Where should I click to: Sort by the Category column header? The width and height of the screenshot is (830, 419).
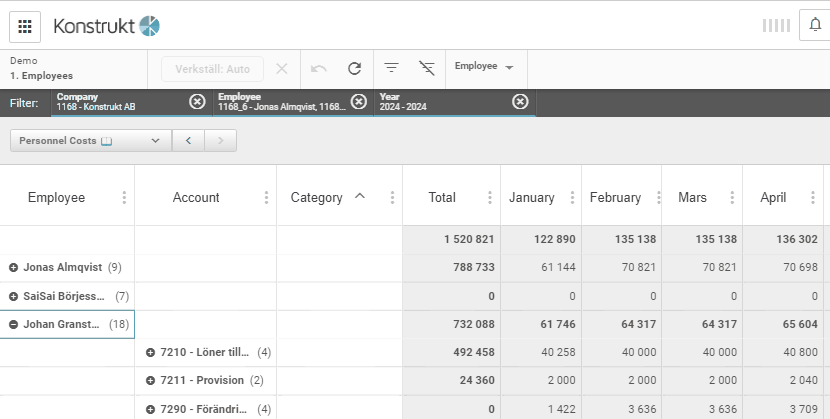pos(317,198)
